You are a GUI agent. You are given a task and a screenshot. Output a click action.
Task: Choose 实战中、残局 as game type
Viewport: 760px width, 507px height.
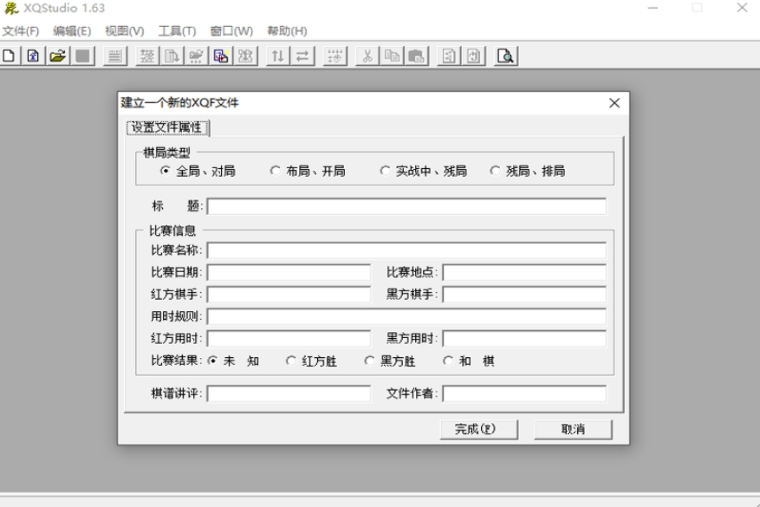pyautogui.click(x=386, y=171)
